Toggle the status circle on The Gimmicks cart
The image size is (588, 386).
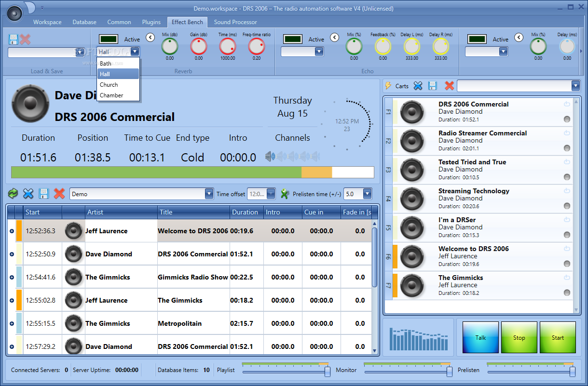click(567, 293)
